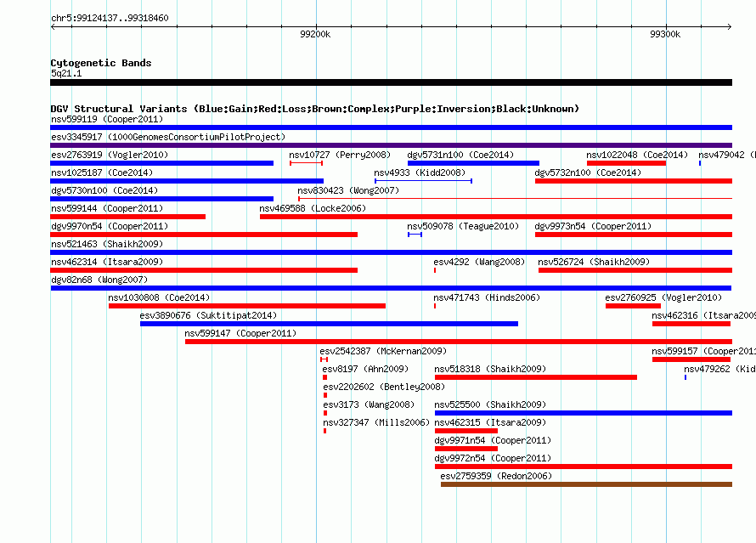Click the blue esv3890676 gain bar
Screen dimensions: 756x543
329,324
